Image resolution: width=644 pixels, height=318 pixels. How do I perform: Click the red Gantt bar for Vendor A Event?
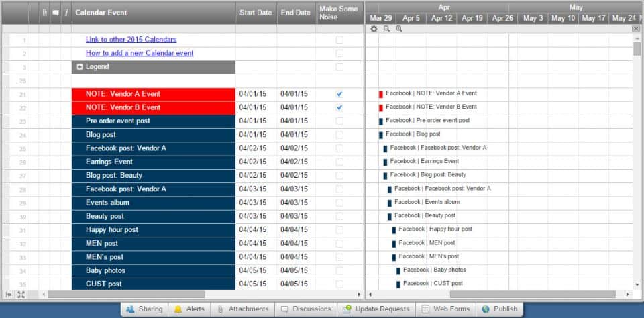click(381, 95)
